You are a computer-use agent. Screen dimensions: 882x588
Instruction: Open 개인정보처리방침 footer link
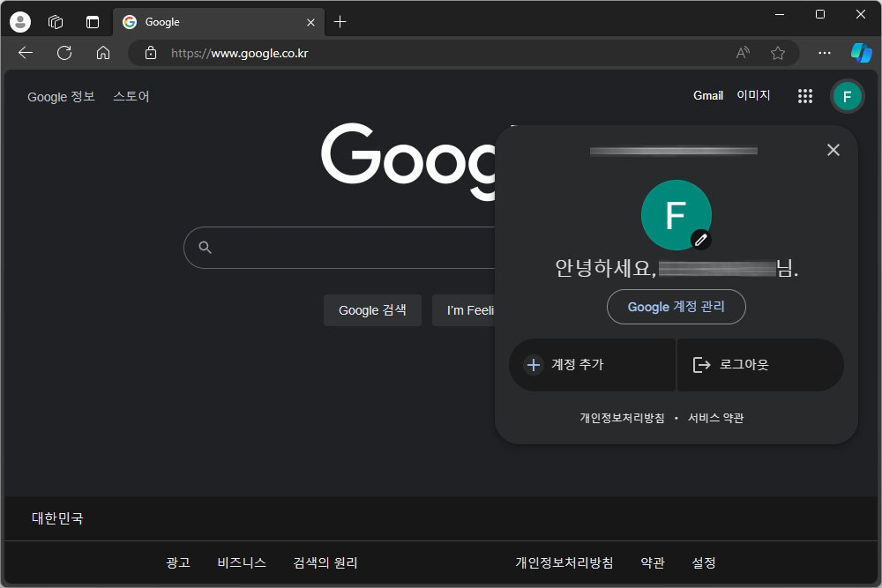coord(564,562)
